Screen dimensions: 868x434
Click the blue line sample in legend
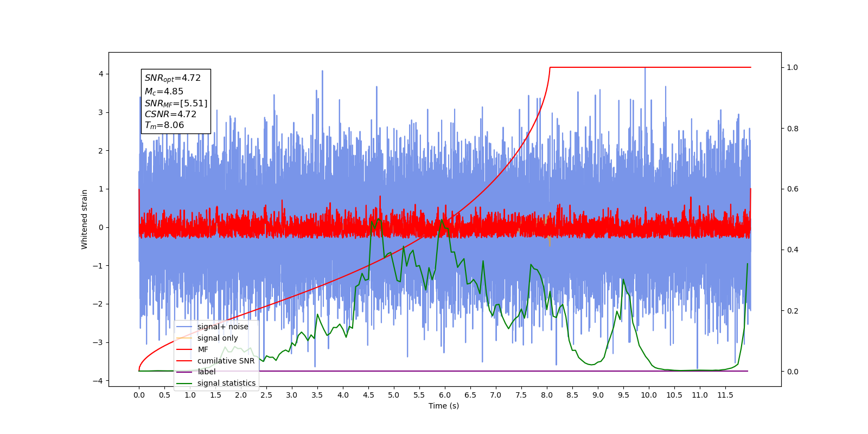(x=184, y=327)
